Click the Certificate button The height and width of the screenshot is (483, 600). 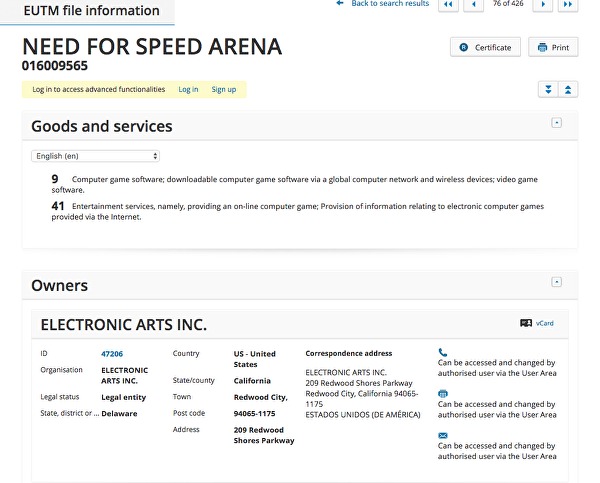click(x=485, y=47)
